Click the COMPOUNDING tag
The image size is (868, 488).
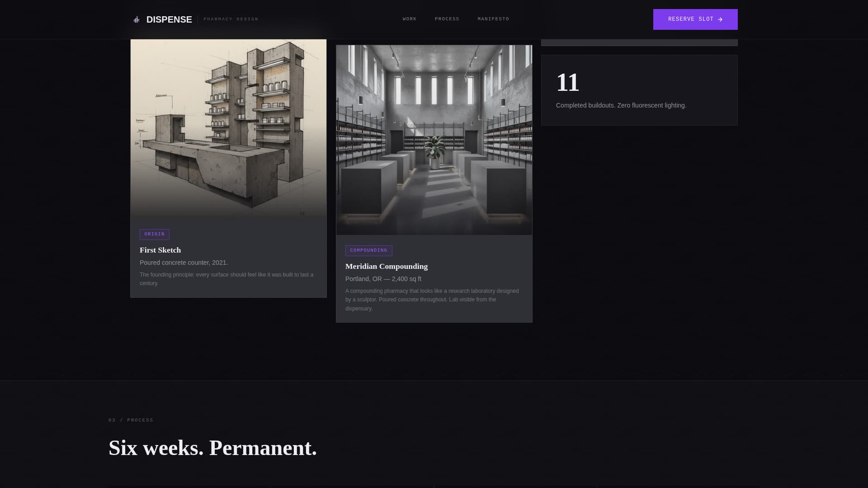(x=368, y=250)
